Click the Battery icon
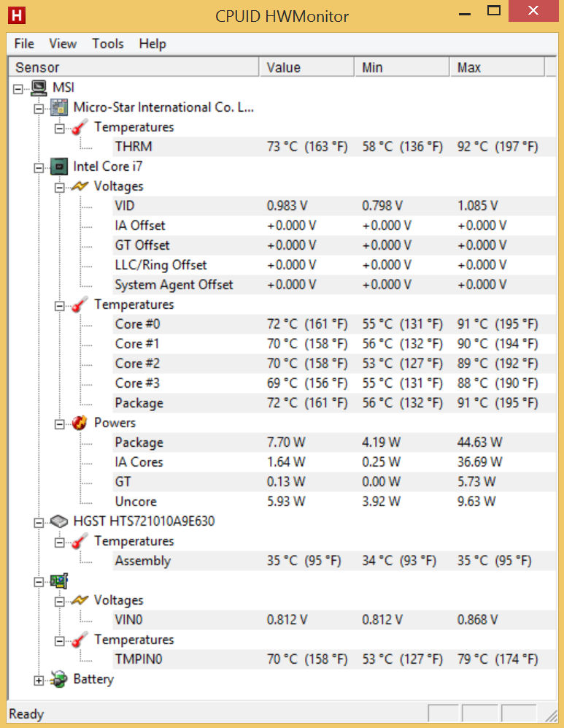Screen dimensions: 564x728 click(x=59, y=679)
